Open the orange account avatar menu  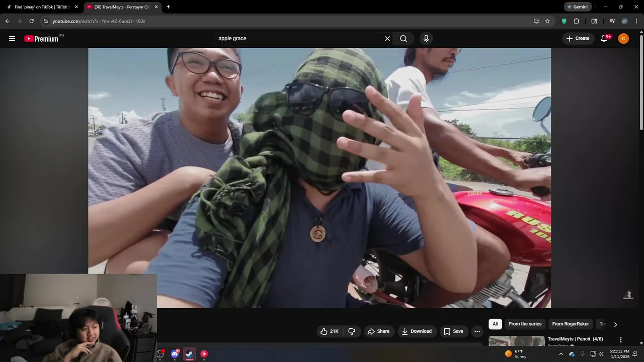pos(623,39)
